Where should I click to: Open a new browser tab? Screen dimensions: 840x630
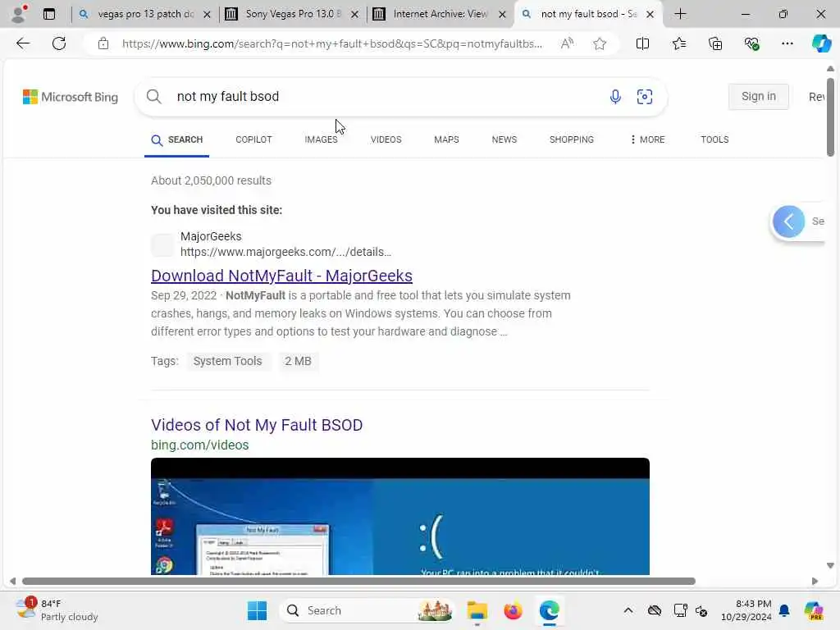point(680,14)
